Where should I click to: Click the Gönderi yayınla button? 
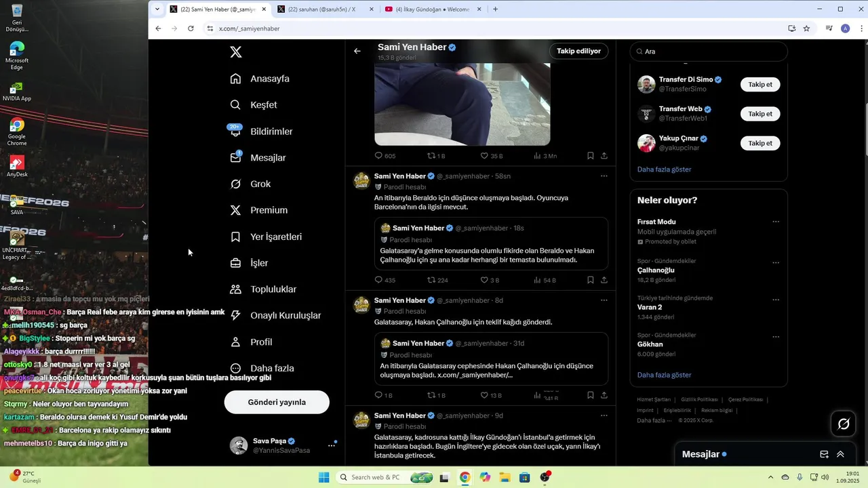pos(277,402)
